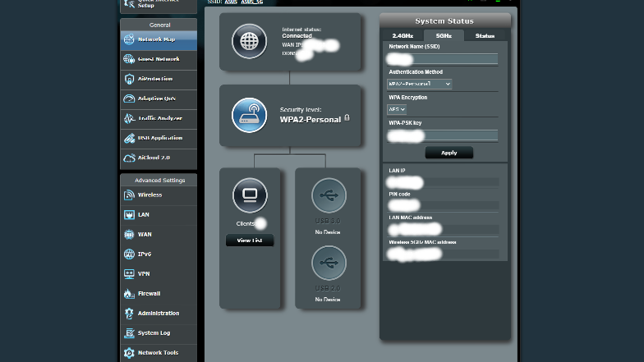
Task: Select the System Log menu label
Action: [154, 333]
